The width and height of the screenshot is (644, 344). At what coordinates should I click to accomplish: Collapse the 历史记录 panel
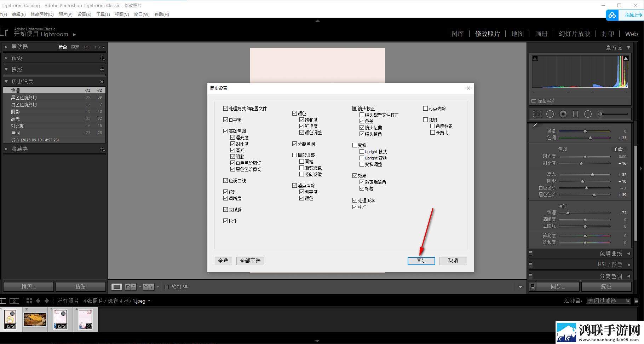[x=6, y=82]
